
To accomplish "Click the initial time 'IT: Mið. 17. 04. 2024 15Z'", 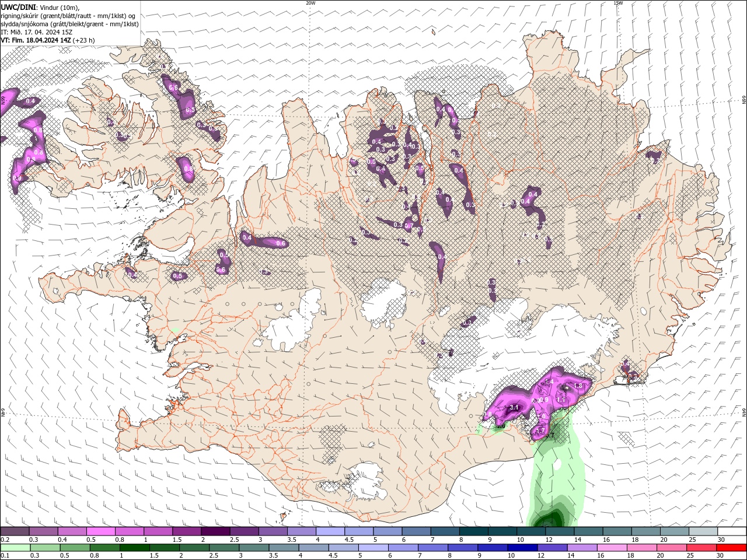I will point(36,32).
